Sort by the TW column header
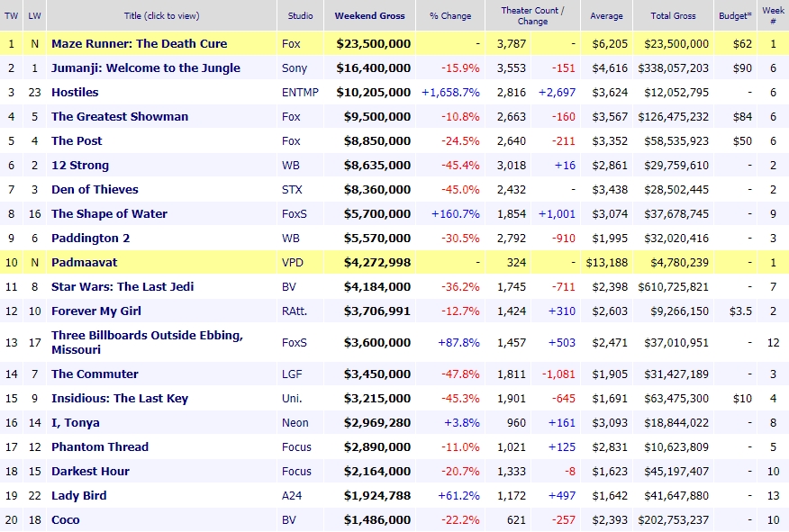Screen dimensions: 789x532 11,15
